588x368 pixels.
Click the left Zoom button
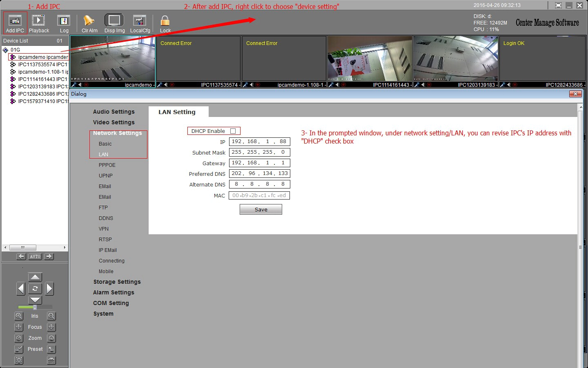point(19,338)
